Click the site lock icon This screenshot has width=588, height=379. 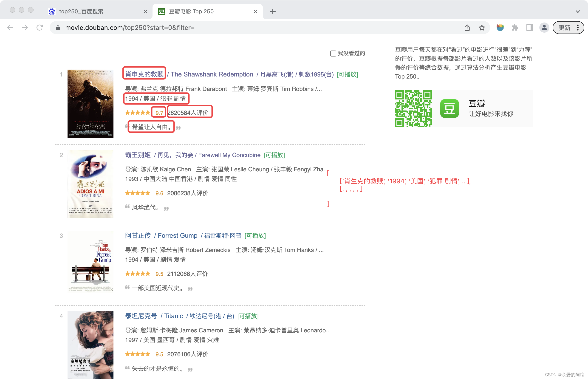click(x=58, y=28)
